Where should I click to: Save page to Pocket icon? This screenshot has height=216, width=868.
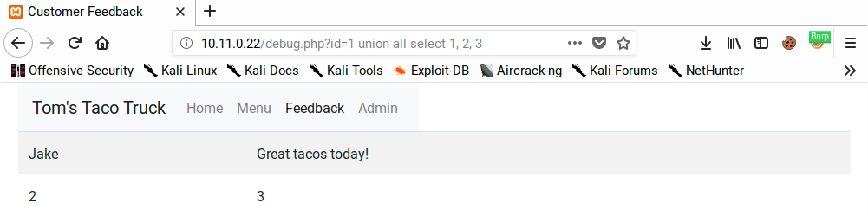(x=599, y=43)
